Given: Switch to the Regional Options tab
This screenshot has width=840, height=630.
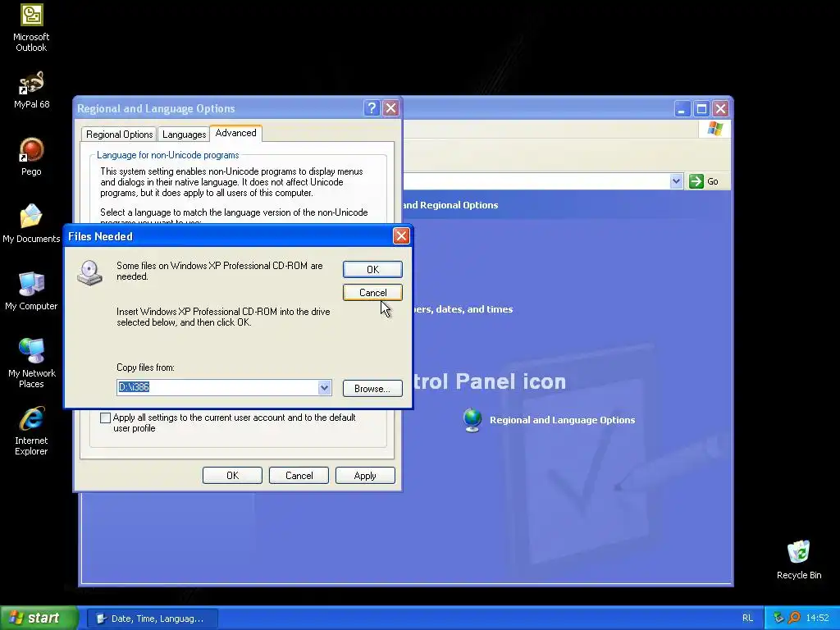Looking at the screenshot, I should (x=120, y=135).
